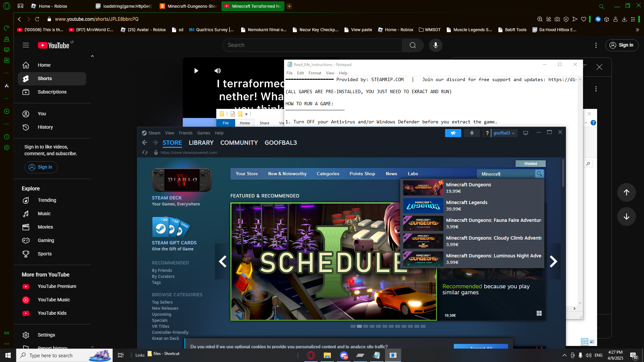Click YouTube search input field
This screenshot has height=362, width=644.
pyautogui.click(x=312, y=45)
